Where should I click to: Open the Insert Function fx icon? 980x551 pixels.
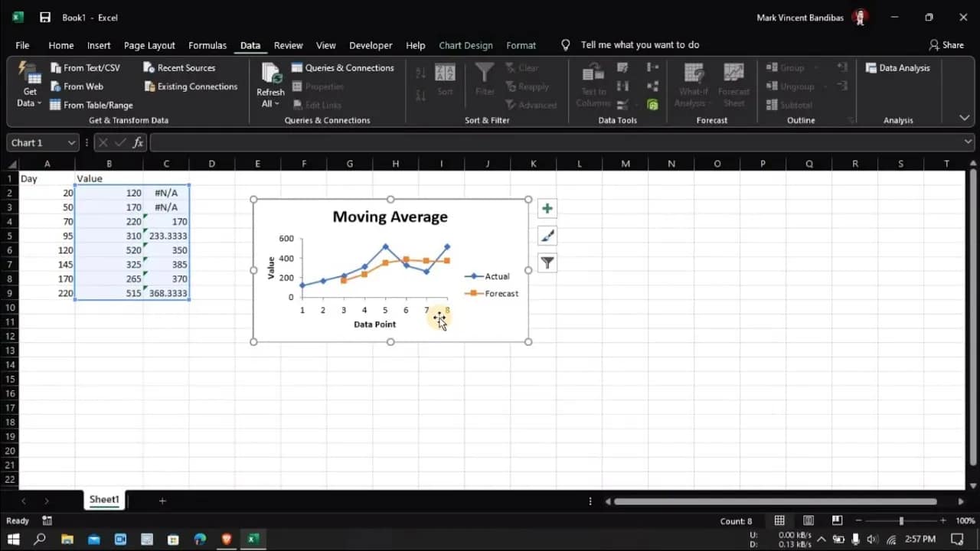137,142
